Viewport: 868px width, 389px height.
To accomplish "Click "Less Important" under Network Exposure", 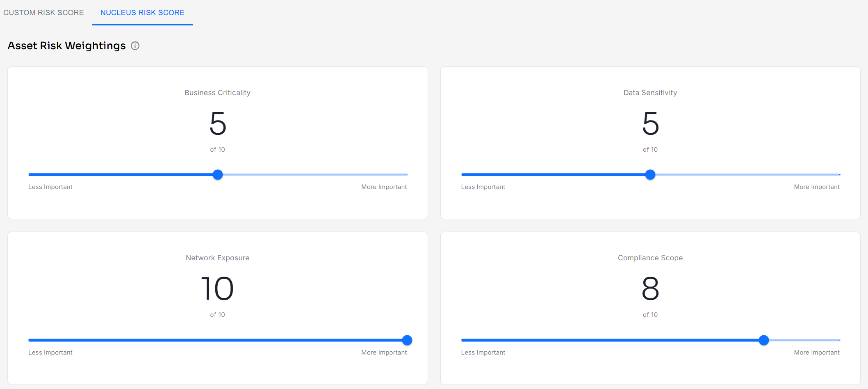I will tap(50, 353).
